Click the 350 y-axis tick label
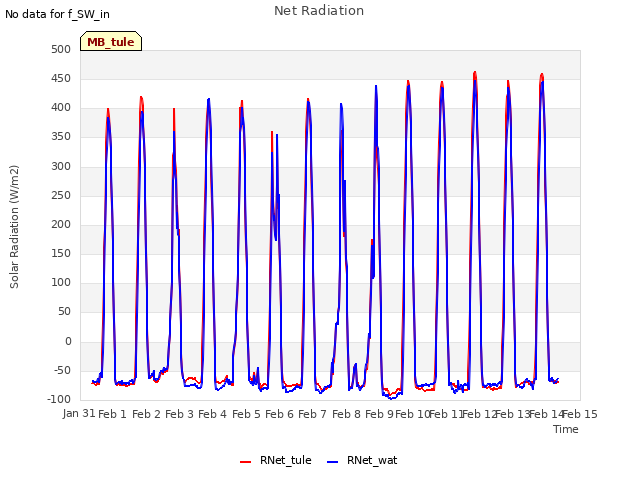Image resolution: width=640 pixels, height=480 pixels. [x=61, y=137]
